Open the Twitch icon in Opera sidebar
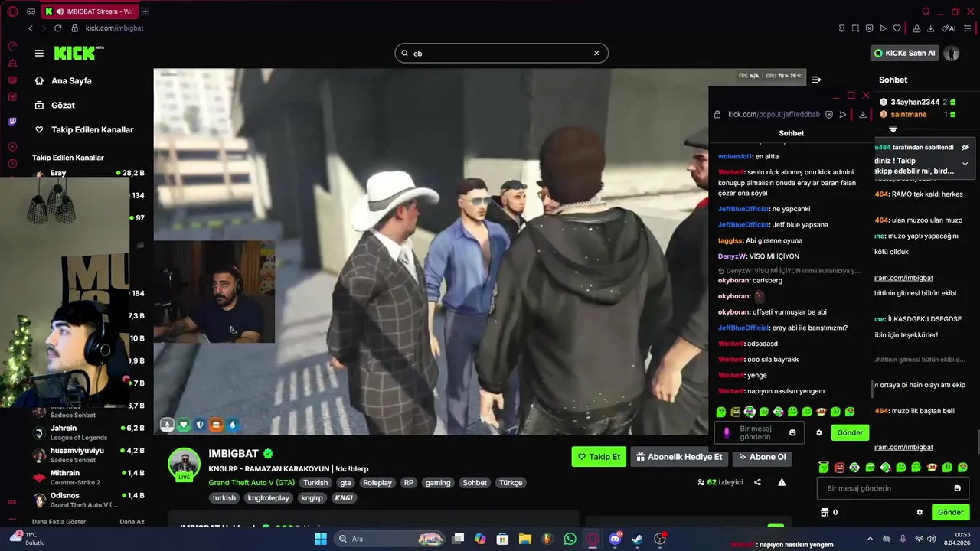The height and width of the screenshot is (551, 980). coord(12,121)
